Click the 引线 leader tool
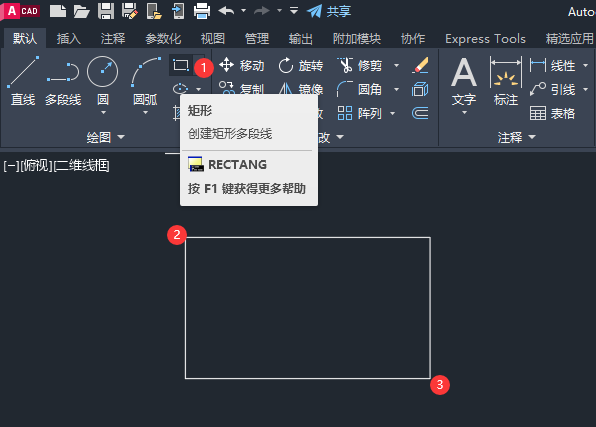This screenshot has width=596, height=427. tap(553, 89)
